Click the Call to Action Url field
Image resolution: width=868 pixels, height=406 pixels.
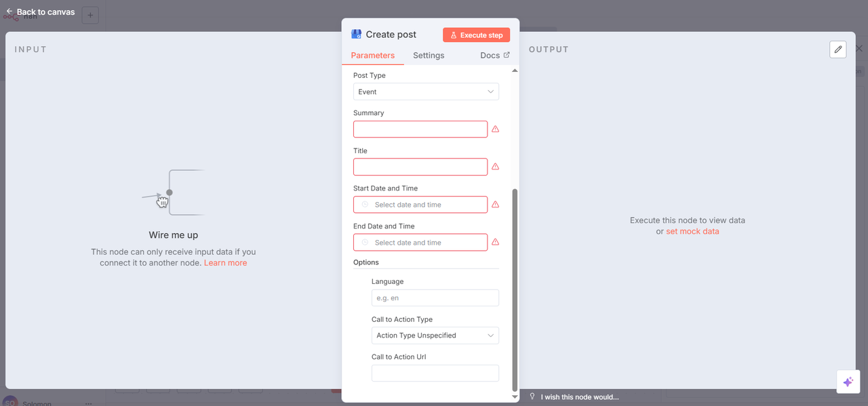point(435,373)
